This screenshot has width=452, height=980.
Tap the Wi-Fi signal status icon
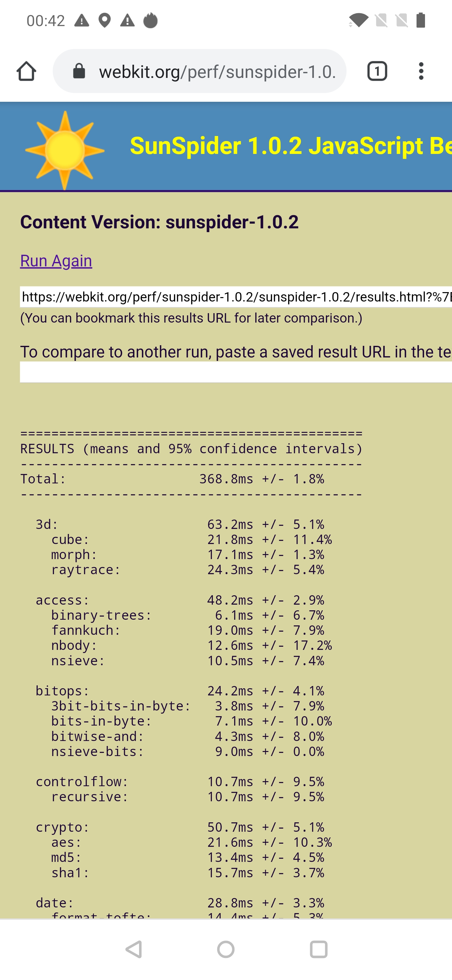click(x=358, y=20)
